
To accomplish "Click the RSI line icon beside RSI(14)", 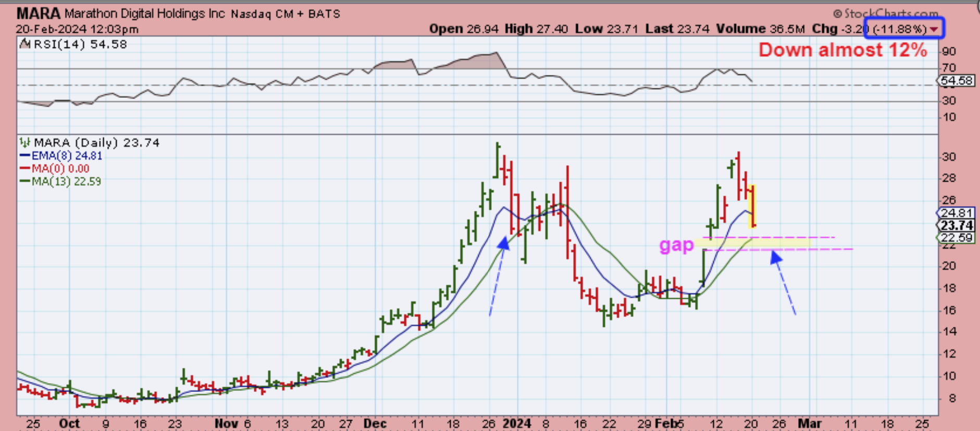I will tap(25, 44).
